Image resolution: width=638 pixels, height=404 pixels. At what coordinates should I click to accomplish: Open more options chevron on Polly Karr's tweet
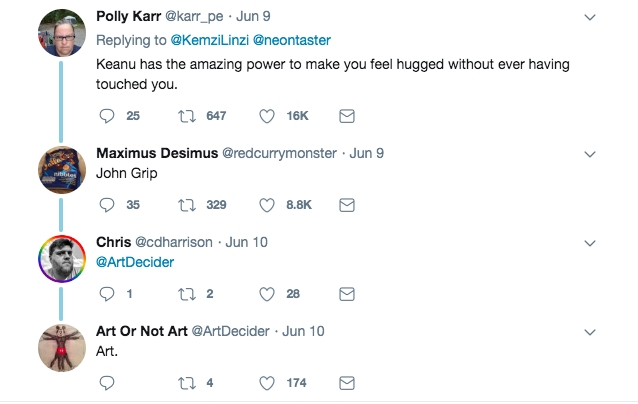tap(590, 17)
